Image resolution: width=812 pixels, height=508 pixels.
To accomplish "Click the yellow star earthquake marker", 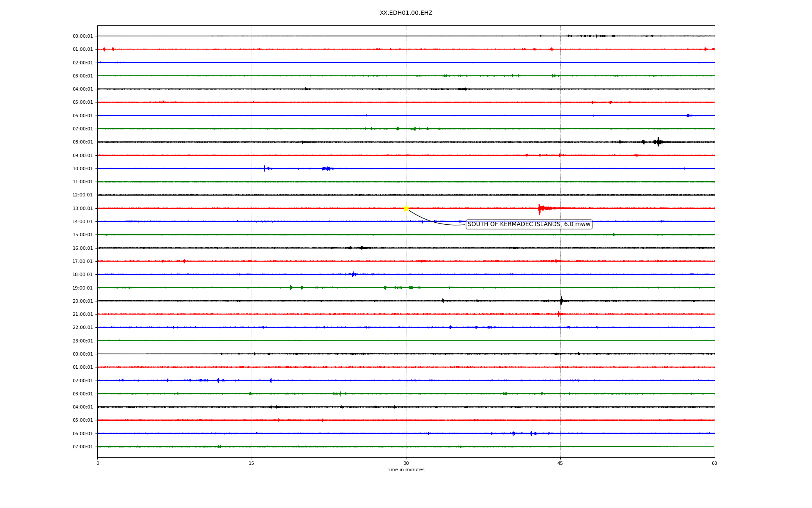I will click(x=406, y=208).
